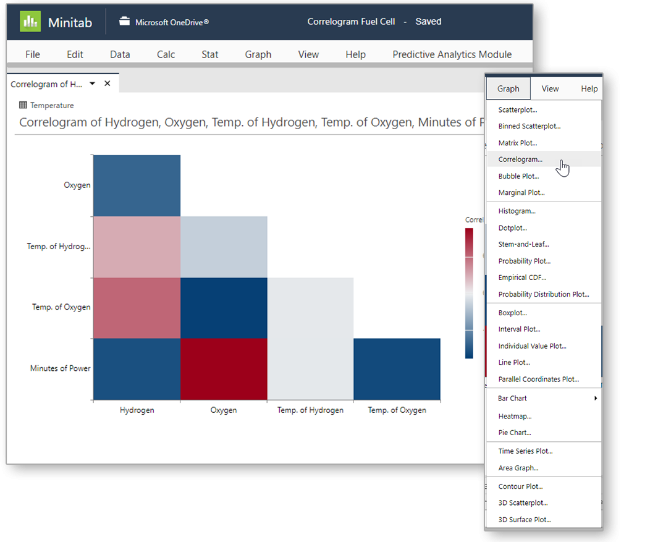Click the correlation color legend bar
Image resolution: width=658 pixels, height=542 pixels.
pyautogui.click(x=469, y=292)
